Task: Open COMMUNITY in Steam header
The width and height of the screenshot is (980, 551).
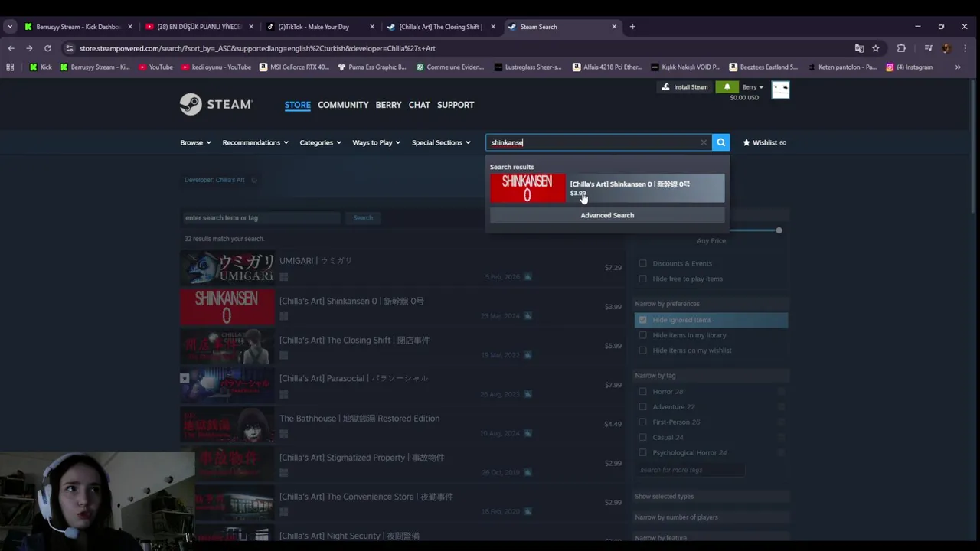Action: 343,105
